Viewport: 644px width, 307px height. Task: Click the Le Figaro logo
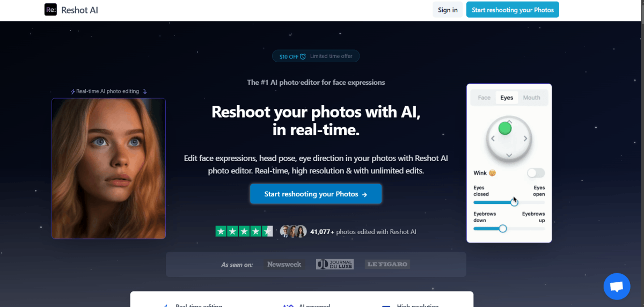[x=387, y=264]
